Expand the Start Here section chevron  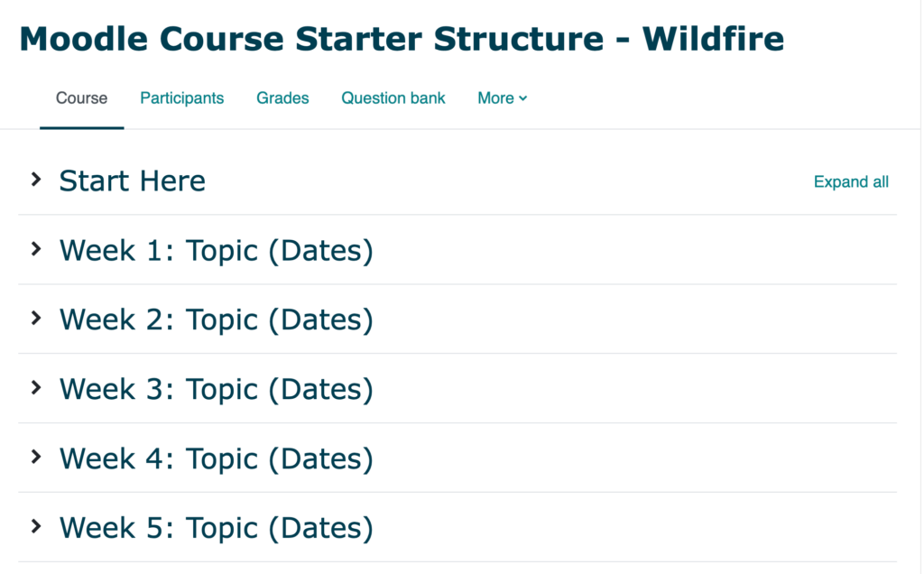point(36,180)
